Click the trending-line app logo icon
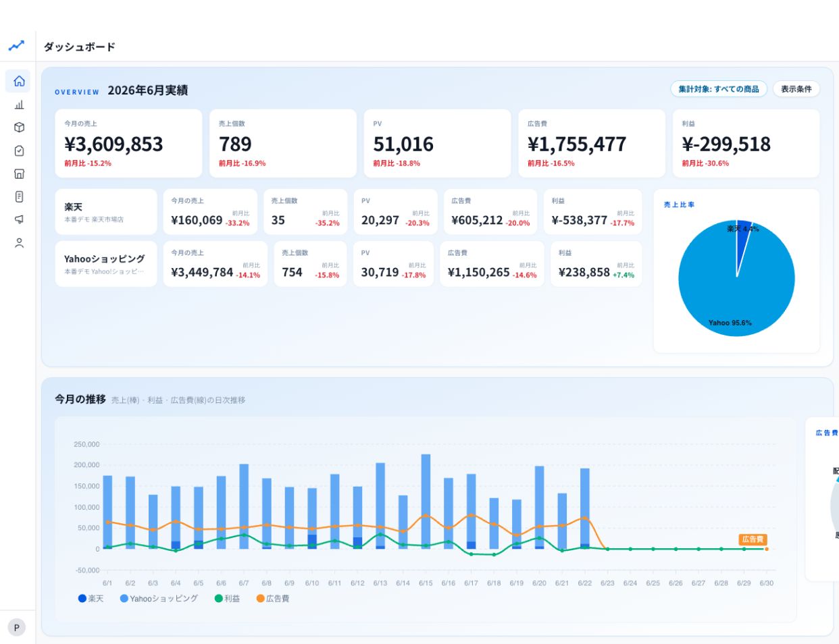 16,46
